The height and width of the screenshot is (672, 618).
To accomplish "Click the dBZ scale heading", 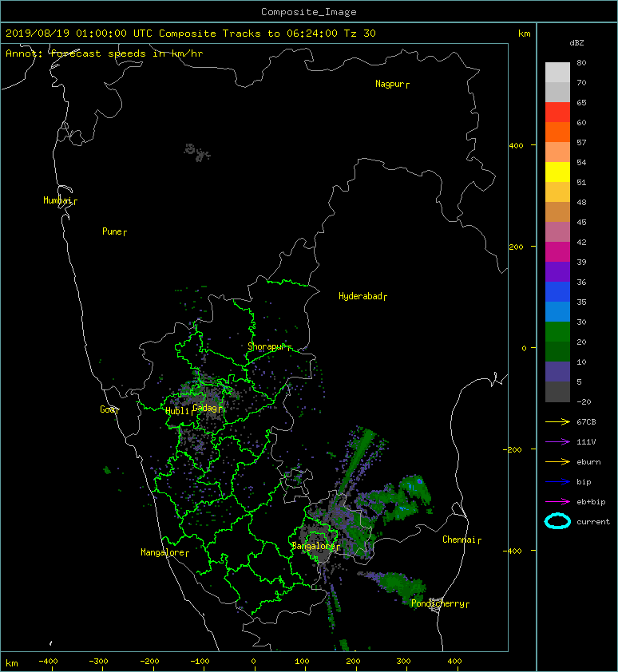I will 576,43.
